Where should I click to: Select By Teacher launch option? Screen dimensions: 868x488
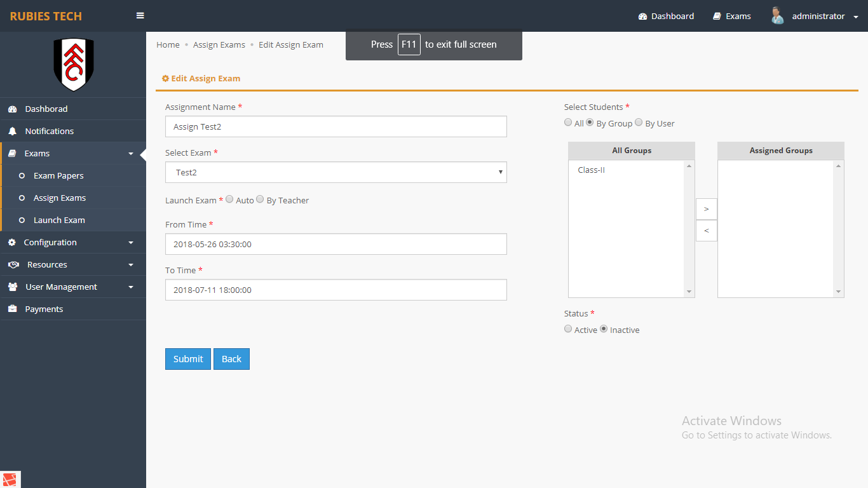(x=260, y=200)
